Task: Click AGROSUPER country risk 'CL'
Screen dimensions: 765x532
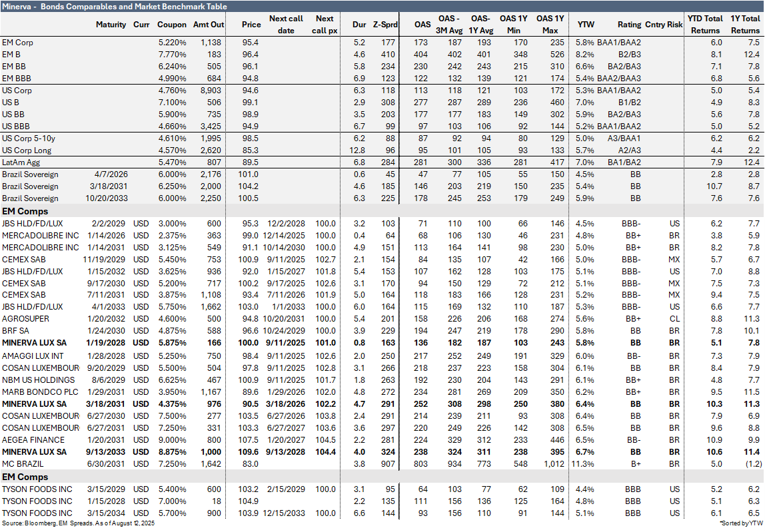Action: click(x=674, y=319)
